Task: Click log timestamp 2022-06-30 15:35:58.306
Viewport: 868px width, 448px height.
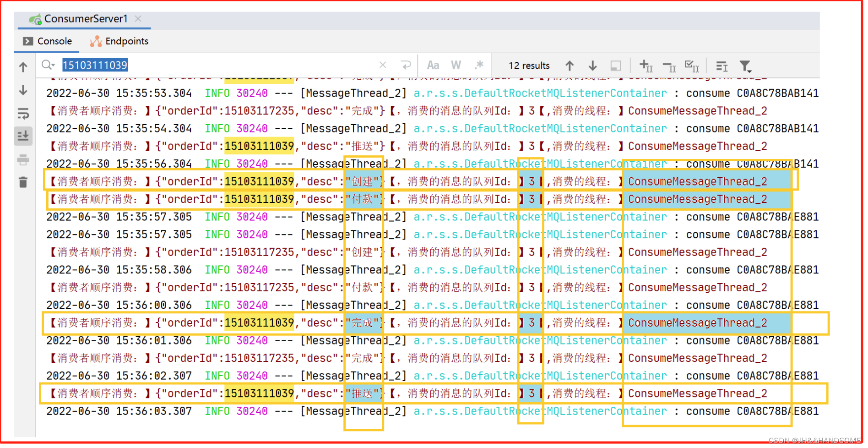Action: [119, 270]
